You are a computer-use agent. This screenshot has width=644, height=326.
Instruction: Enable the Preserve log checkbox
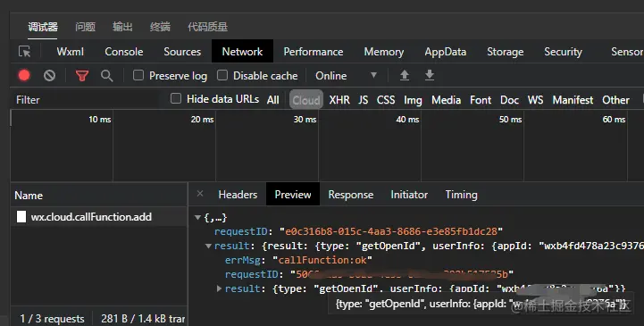pos(138,75)
